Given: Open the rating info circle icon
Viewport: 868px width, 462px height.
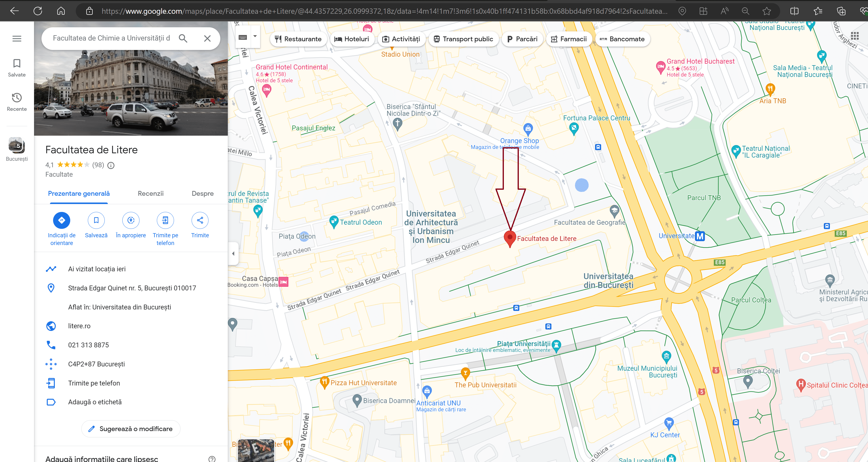Looking at the screenshot, I should (x=111, y=165).
